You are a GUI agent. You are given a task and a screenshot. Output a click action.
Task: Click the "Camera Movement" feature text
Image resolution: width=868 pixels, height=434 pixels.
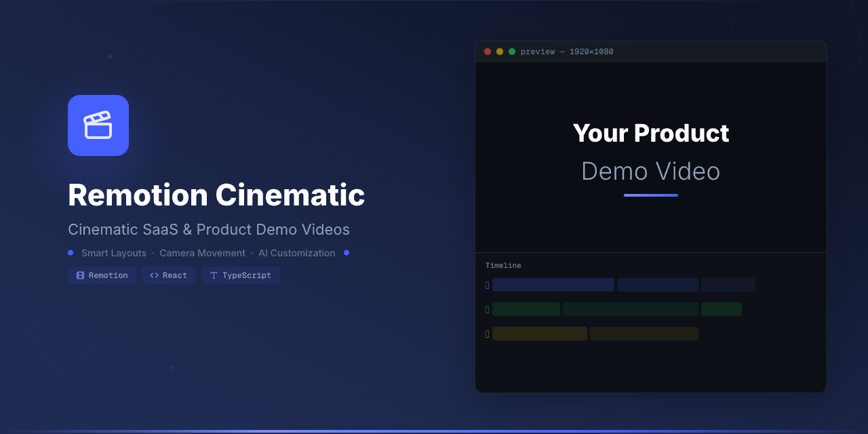[203, 253]
